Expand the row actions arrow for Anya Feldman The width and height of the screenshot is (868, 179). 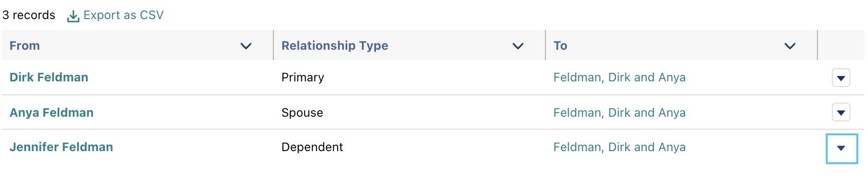point(841,113)
